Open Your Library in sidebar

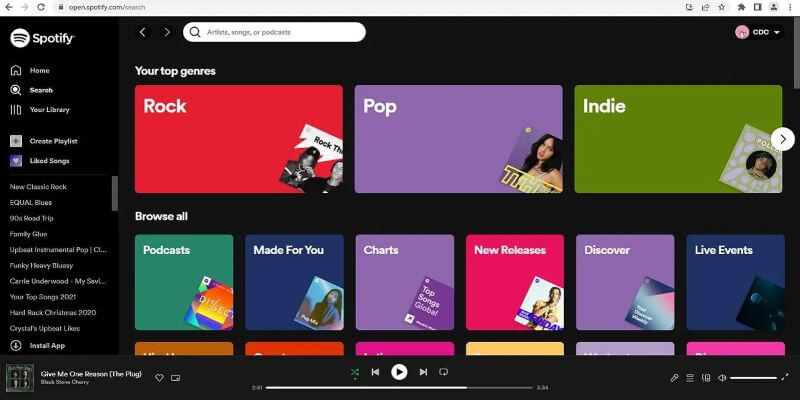(x=40, y=110)
